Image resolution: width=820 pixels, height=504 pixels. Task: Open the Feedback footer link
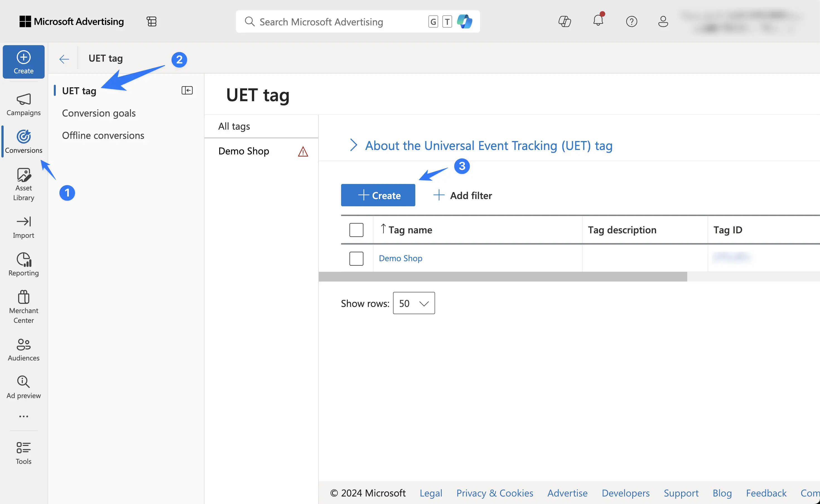tap(766, 493)
